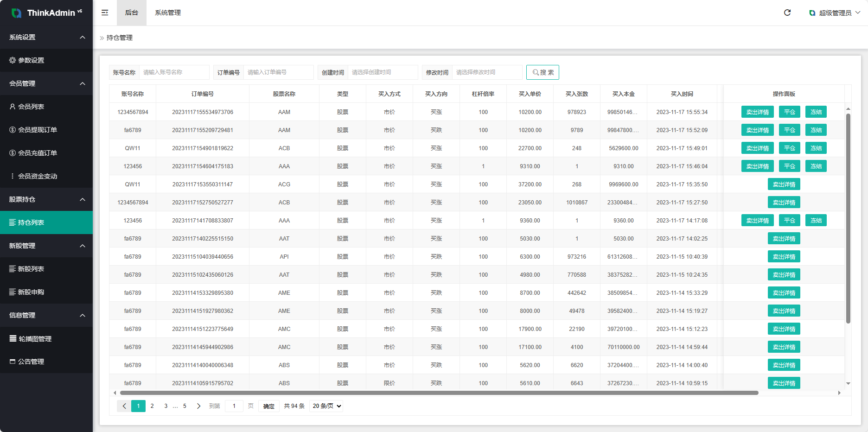
Task: Open the 创建时间 date picker field
Action: pos(383,72)
